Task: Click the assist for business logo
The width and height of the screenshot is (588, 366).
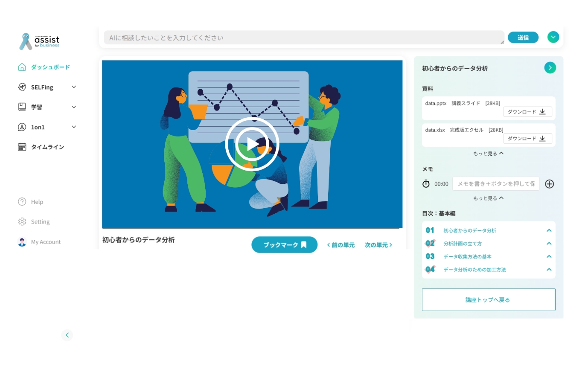Action: coord(39,41)
